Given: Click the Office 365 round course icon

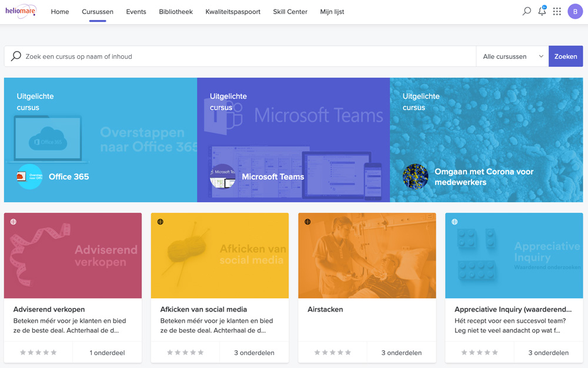Looking at the screenshot, I should tap(29, 176).
